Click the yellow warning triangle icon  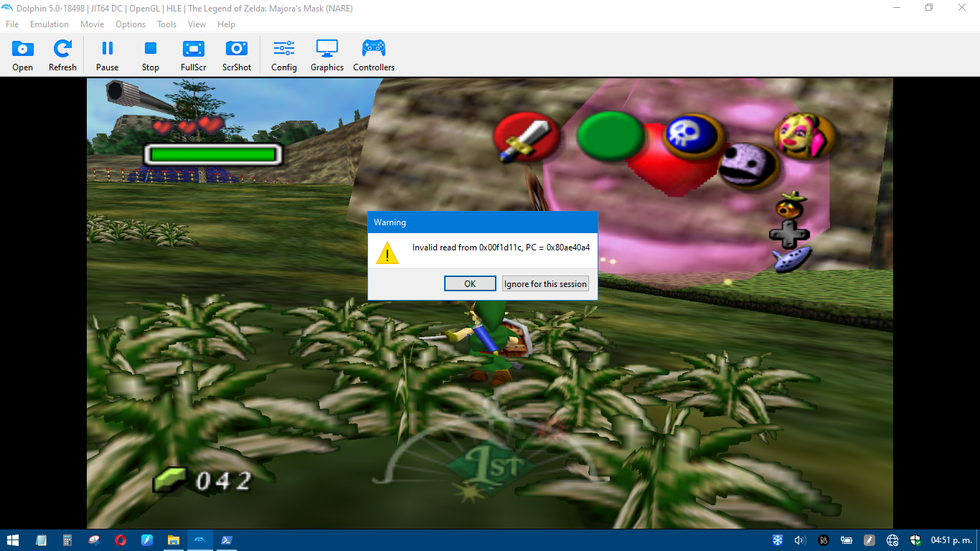click(x=387, y=252)
